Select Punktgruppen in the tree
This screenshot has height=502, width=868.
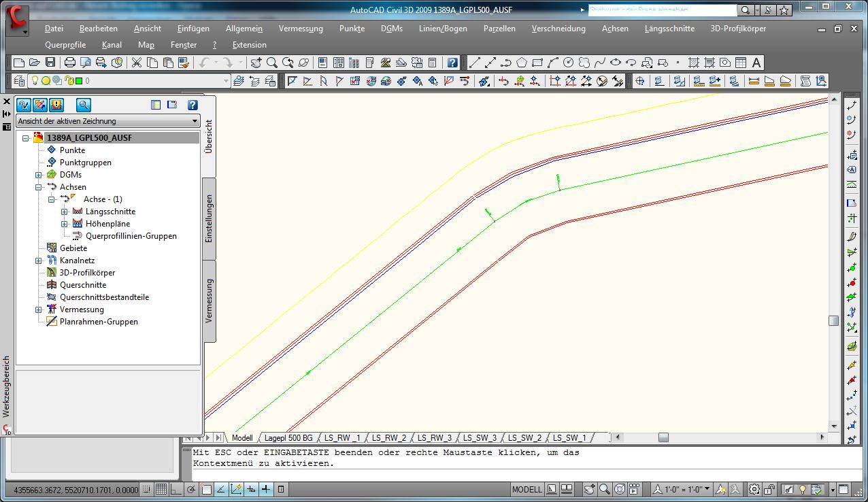pyautogui.click(x=86, y=163)
